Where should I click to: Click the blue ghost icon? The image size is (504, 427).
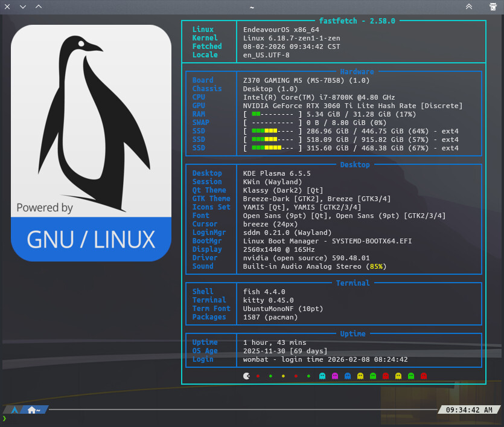(x=348, y=376)
